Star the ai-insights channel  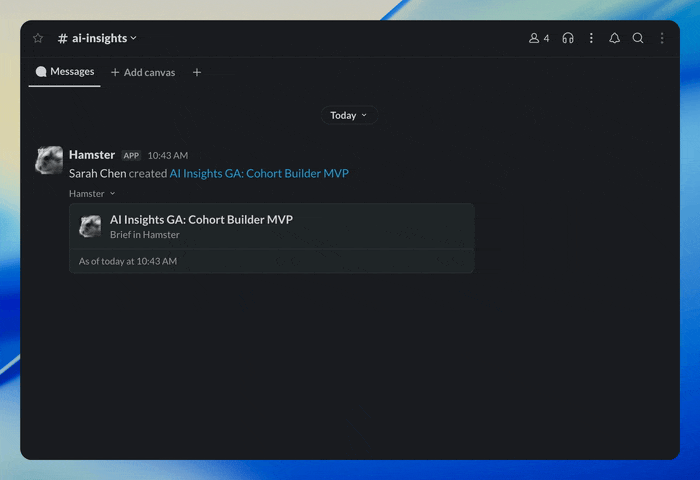pyautogui.click(x=38, y=38)
